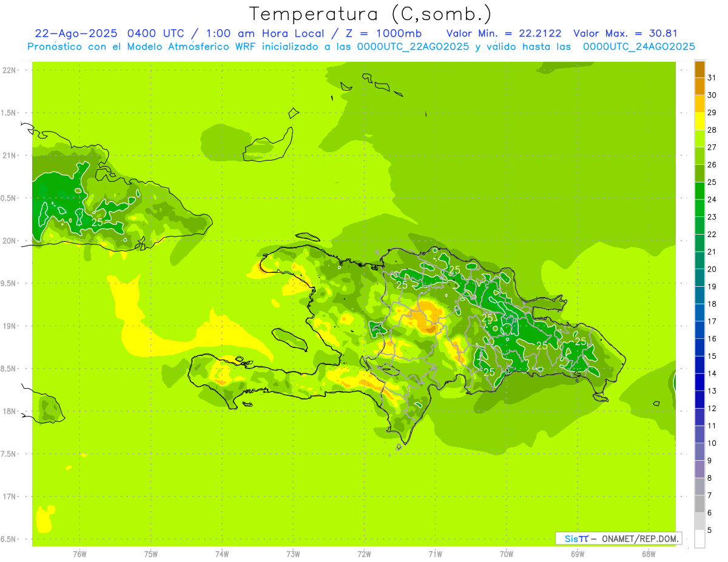The image size is (728, 562).
Task: Click the 68W longitude axis label
Action: click(x=649, y=554)
